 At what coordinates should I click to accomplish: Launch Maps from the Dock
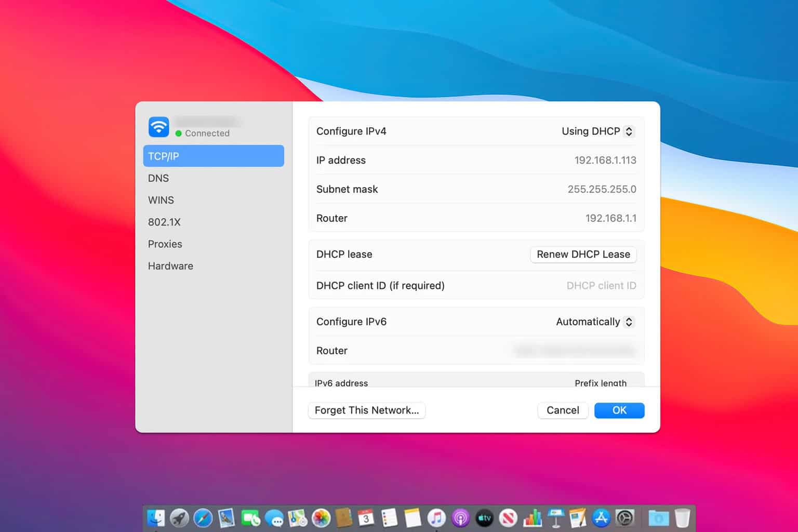click(297, 518)
